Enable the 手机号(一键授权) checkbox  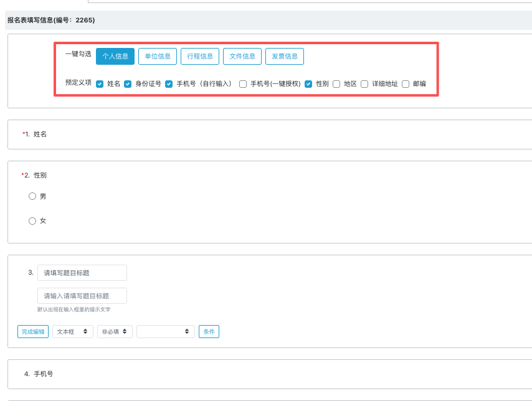click(x=243, y=84)
